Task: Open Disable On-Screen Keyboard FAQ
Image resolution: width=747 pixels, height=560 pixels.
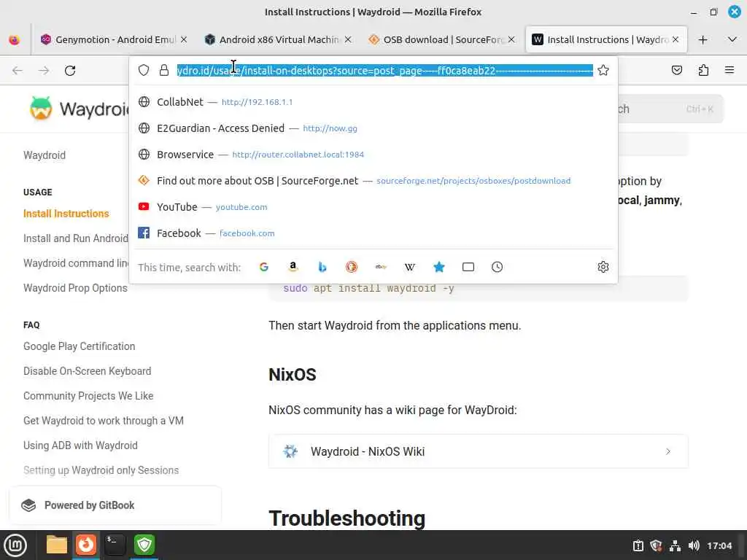Action: click(88, 371)
